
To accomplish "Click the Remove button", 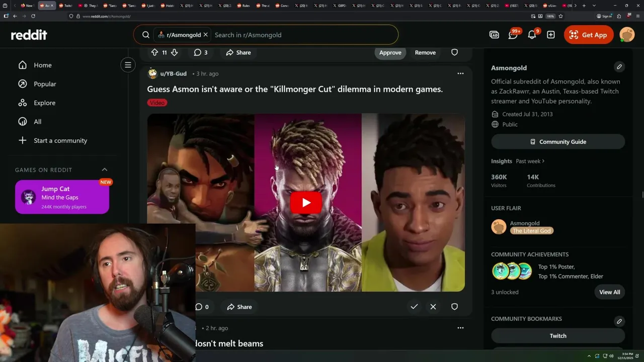I will (425, 52).
